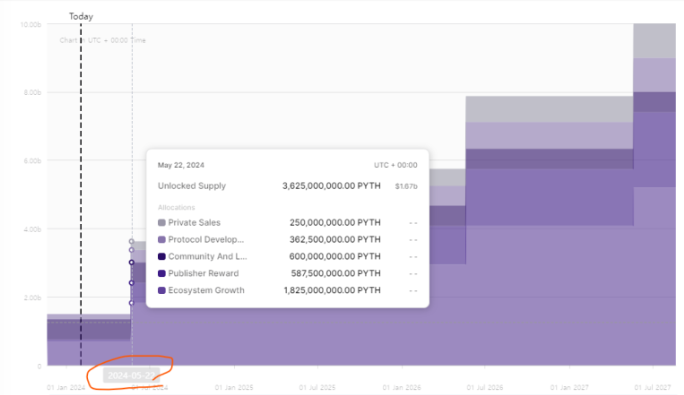Click the 'Private Sales' allocation label
Screen dimensions: 684x395
pos(195,223)
